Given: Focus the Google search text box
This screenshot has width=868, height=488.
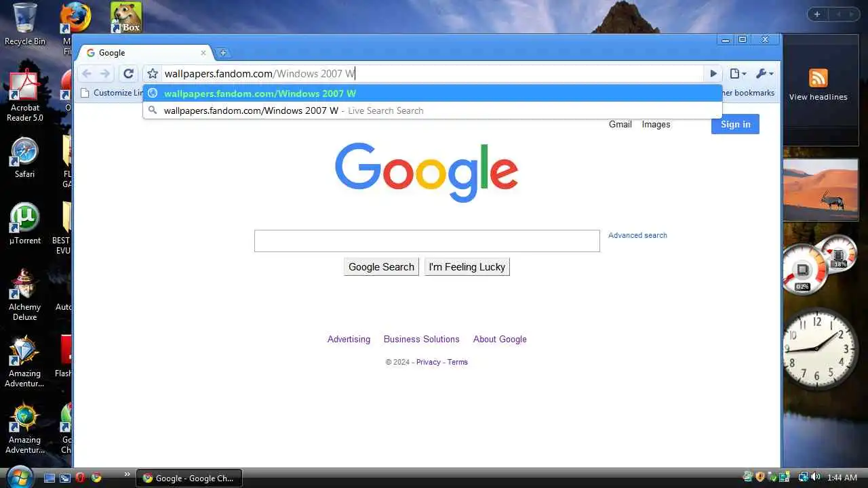Looking at the screenshot, I should tap(427, 241).
